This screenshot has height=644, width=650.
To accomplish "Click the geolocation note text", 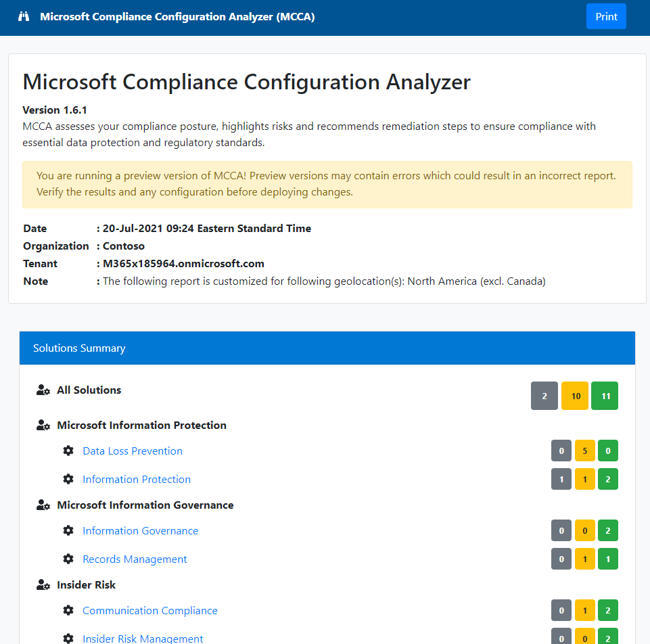I will coord(324,281).
